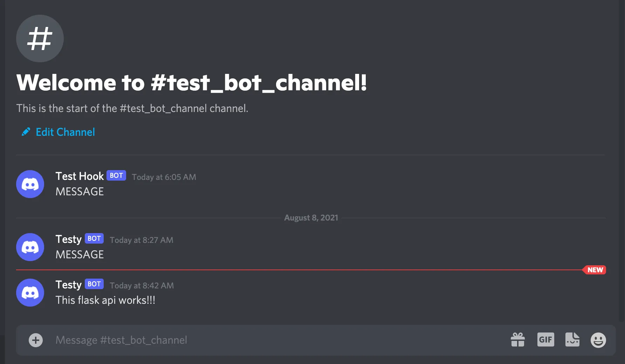Click the channel hashtag icon at the top
The width and height of the screenshot is (625, 364).
(x=40, y=38)
